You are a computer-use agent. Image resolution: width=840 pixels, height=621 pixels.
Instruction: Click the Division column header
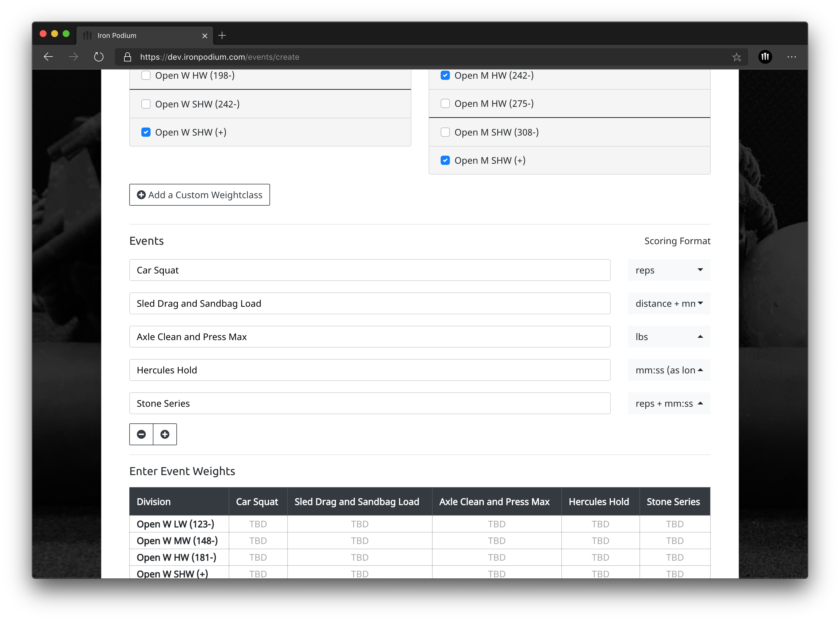pyautogui.click(x=179, y=502)
